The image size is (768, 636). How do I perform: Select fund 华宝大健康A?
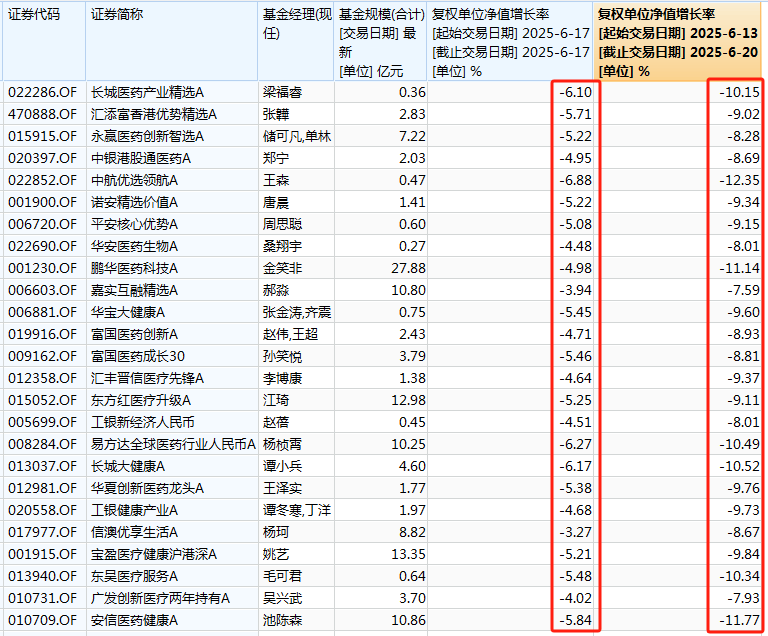pos(128,313)
